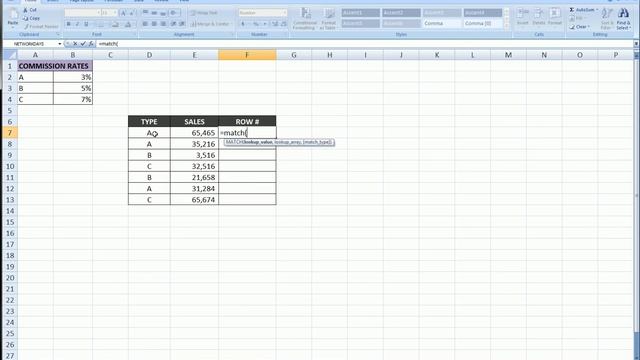640x360 pixels.
Task: Toggle Align Text Right
Action: click(x=163, y=24)
